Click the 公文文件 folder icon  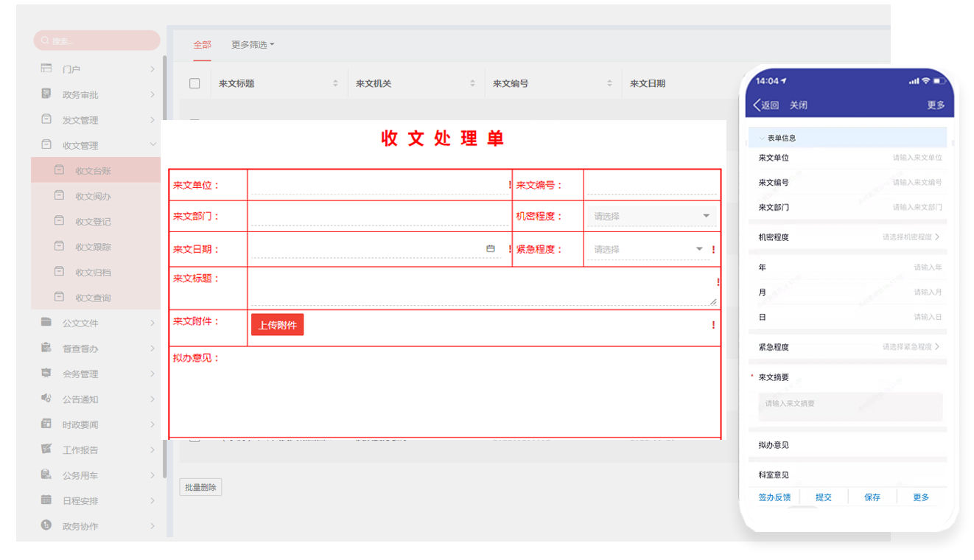coord(46,322)
